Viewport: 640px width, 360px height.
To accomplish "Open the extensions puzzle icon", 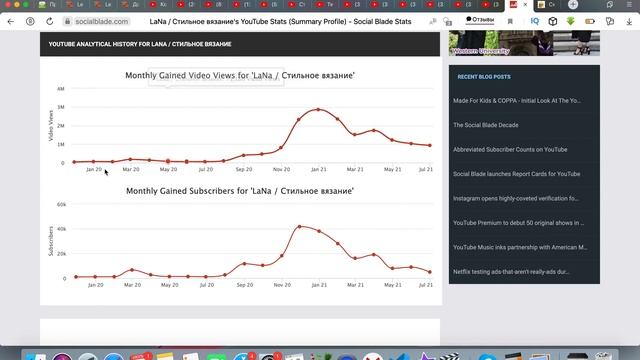I will tap(610, 21).
